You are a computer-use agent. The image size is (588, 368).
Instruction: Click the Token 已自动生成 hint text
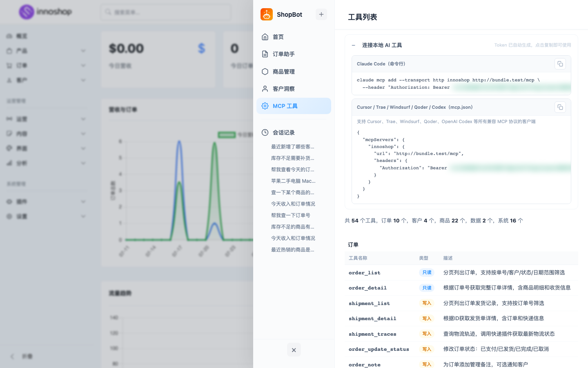tap(533, 45)
